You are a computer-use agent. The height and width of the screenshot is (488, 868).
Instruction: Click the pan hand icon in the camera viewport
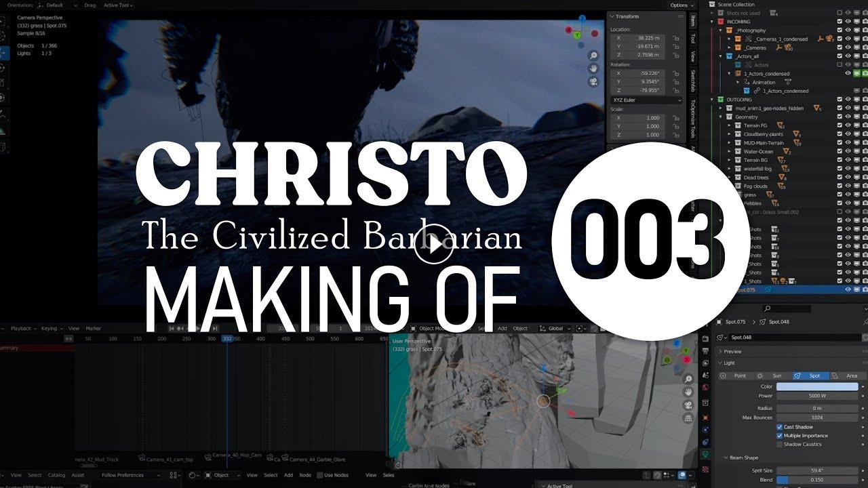click(x=593, y=68)
